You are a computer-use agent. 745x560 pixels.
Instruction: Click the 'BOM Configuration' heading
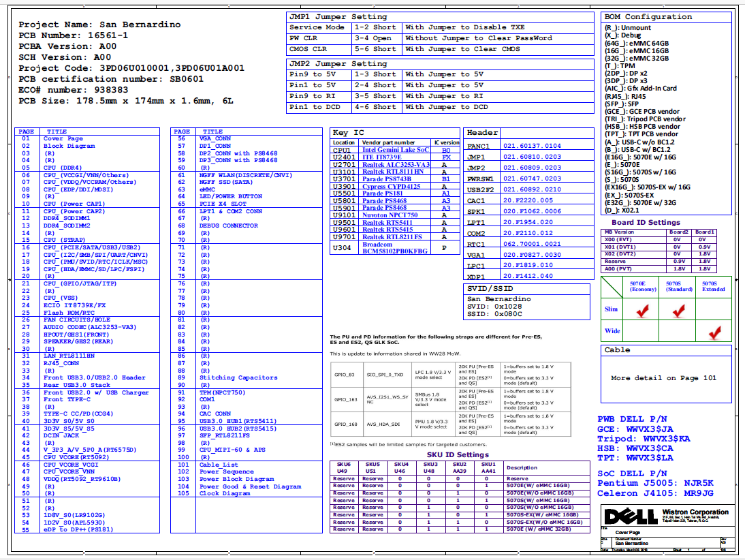648,16
